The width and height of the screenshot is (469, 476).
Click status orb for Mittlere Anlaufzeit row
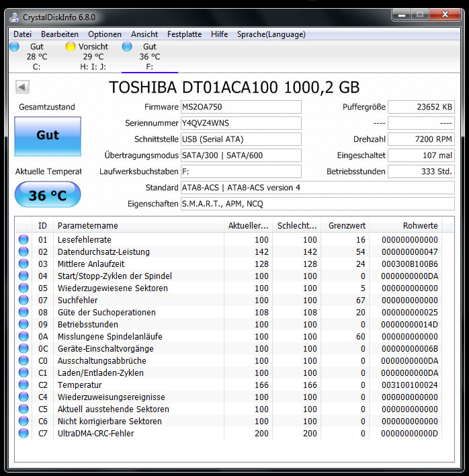coord(24,264)
